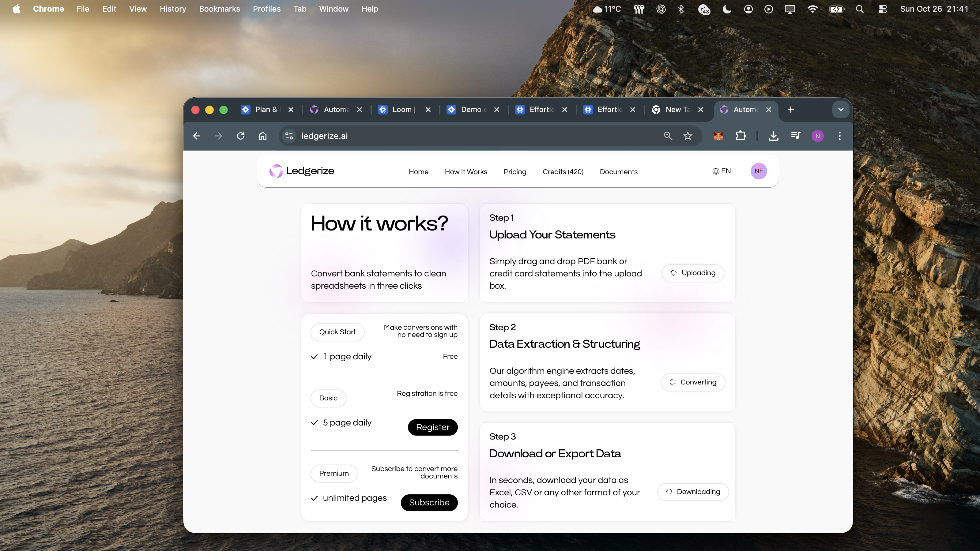Open the media controls toolbar icon
This screenshot has height=551, width=980.
tap(795, 136)
